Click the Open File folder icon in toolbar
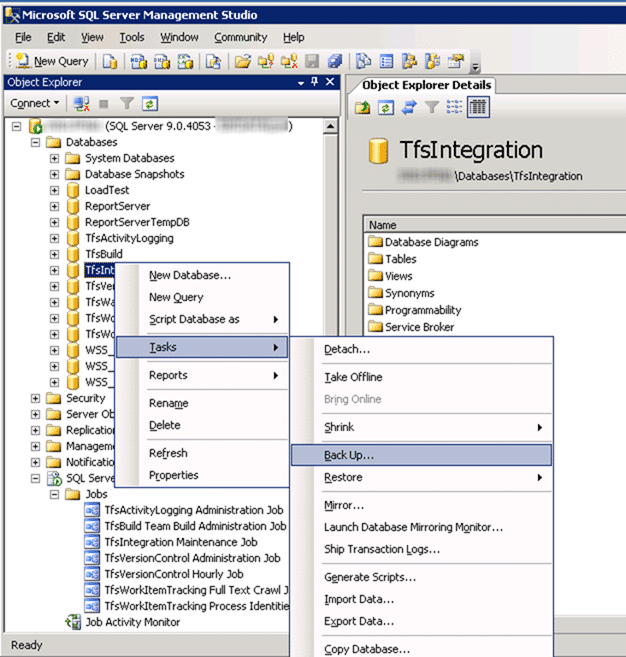The height and width of the screenshot is (657, 626). click(x=243, y=61)
